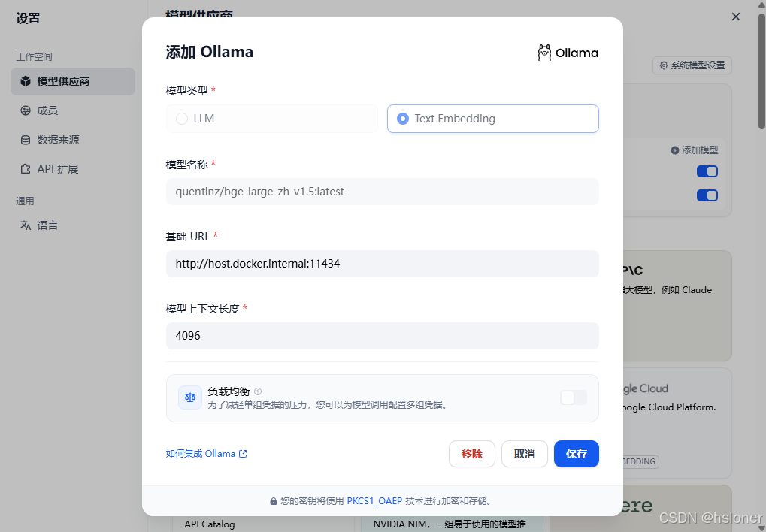The image size is (766, 532).
Task: Click the lock icon in the footer
Action: pos(274,501)
